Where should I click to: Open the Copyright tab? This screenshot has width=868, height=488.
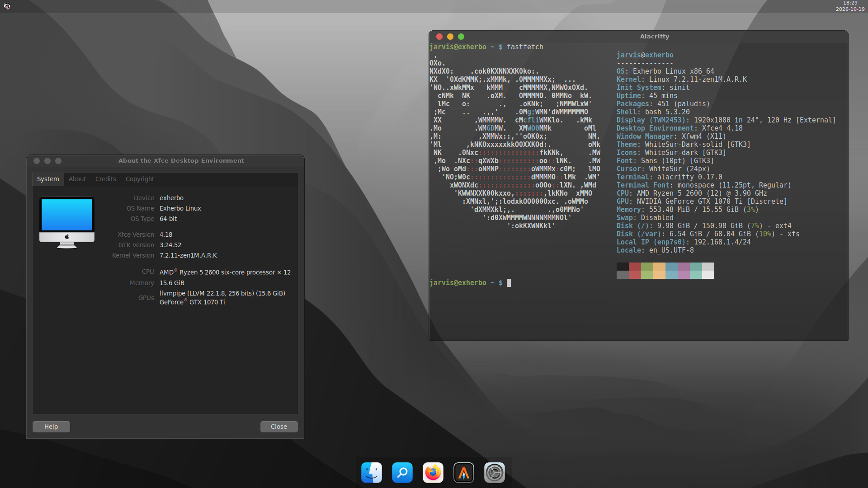[140, 179]
